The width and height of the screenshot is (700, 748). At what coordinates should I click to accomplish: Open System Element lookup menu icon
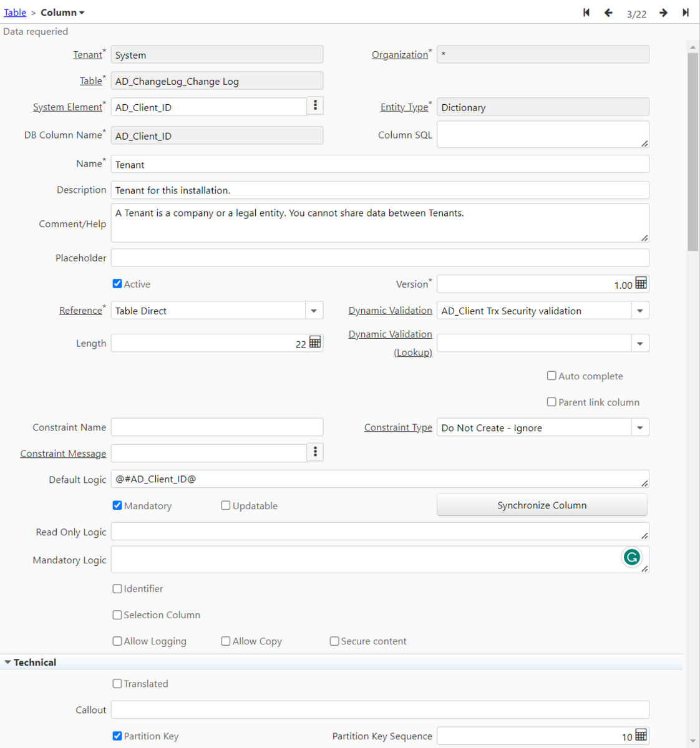coord(315,106)
